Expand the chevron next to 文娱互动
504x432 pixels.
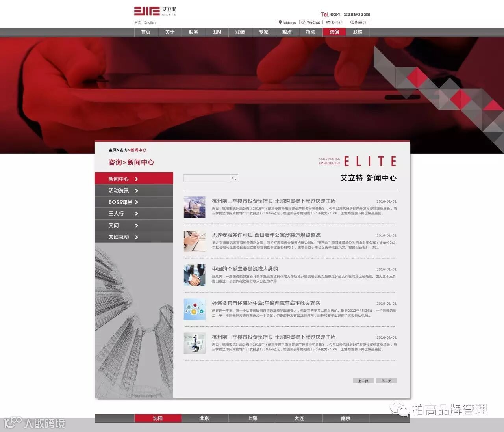(x=137, y=237)
